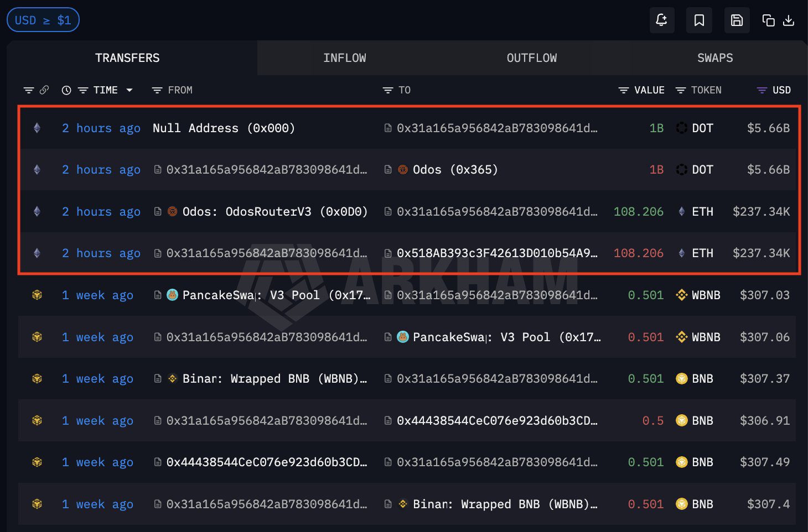This screenshot has height=532, width=808.
Task: Toggle the leftmost chain filter icon
Action: [29, 90]
